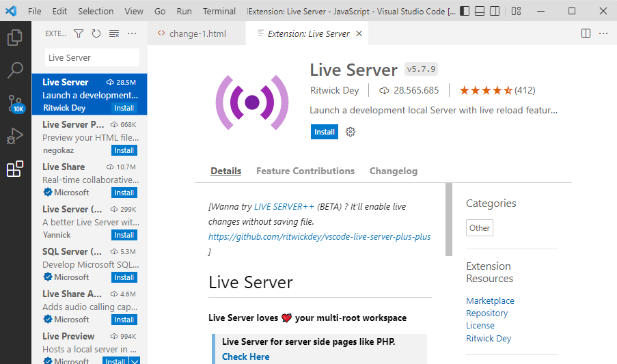Image resolution: width=617 pixels, height=364 pixels.
Task: Filter extensions using the funnel icon
Action: (79, 34)
